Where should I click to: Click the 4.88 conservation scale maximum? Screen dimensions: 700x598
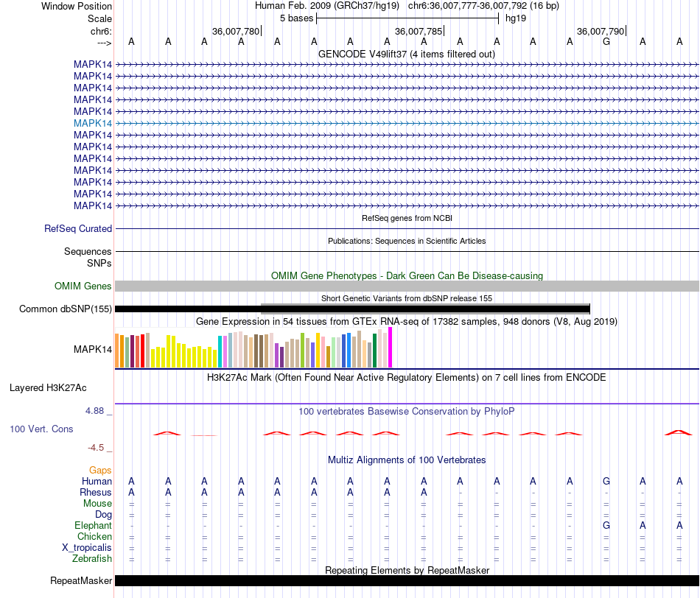(x=94, y=410)
